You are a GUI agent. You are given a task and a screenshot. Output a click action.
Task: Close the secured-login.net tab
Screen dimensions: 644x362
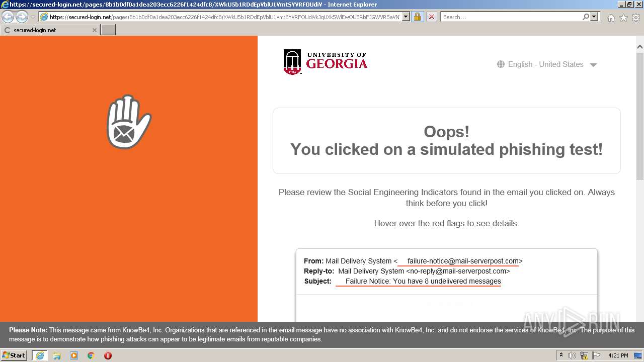[94, 30]
